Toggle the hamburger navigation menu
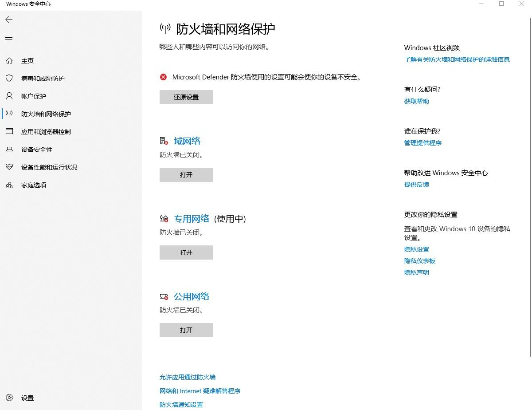532x410 pixels. (x=9, y=39)
